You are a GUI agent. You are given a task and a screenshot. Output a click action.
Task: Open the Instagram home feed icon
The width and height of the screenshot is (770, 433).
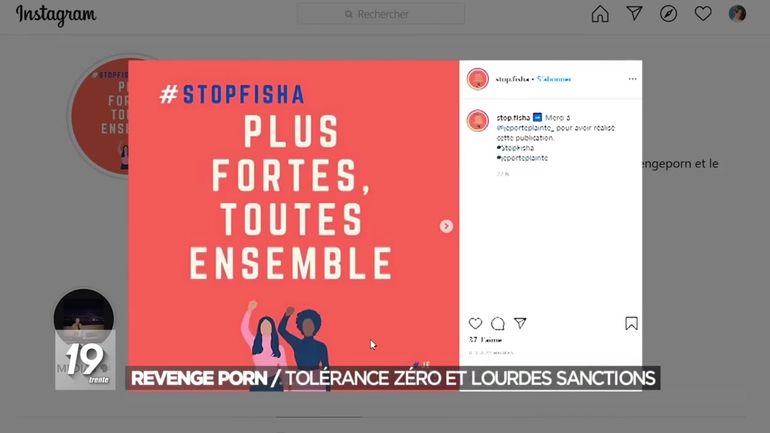click(x=600, y=14)
